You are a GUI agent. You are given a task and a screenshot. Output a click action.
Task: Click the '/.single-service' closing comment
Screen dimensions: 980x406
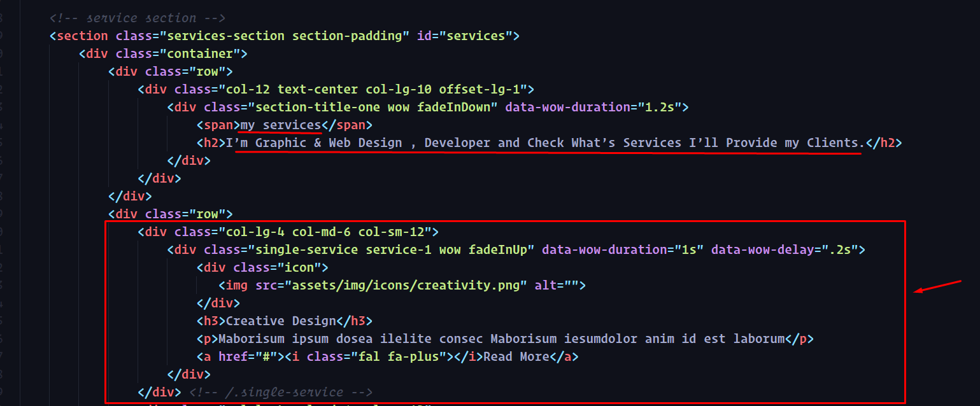[x=280, y=392]
